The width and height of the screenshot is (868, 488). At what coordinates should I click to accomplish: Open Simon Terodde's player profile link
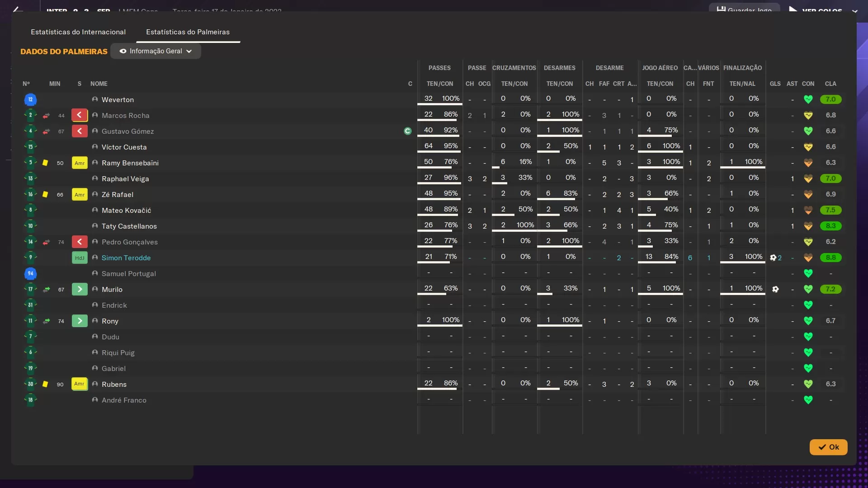tap(126, 258)
